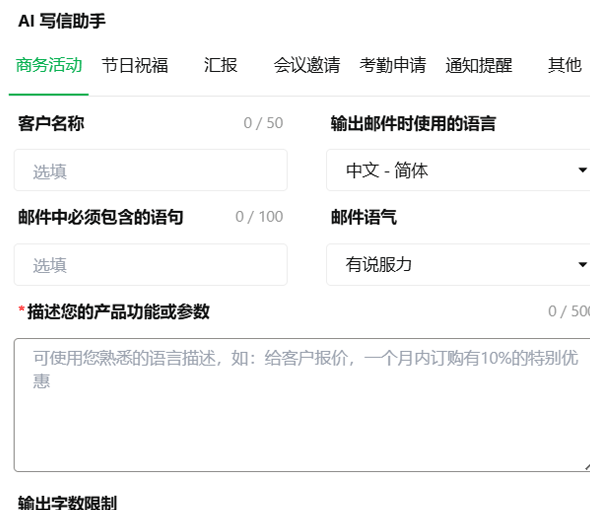Viewport: 590px width, 510px height.
Task: Focus the 客户名称 input field
Action: click(151, 170)
